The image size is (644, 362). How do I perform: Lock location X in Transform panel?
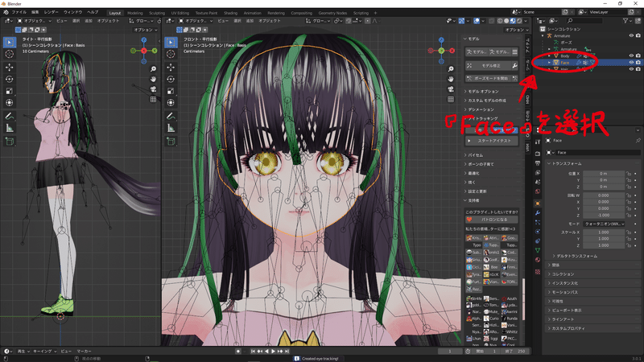[x=629, y=174]
